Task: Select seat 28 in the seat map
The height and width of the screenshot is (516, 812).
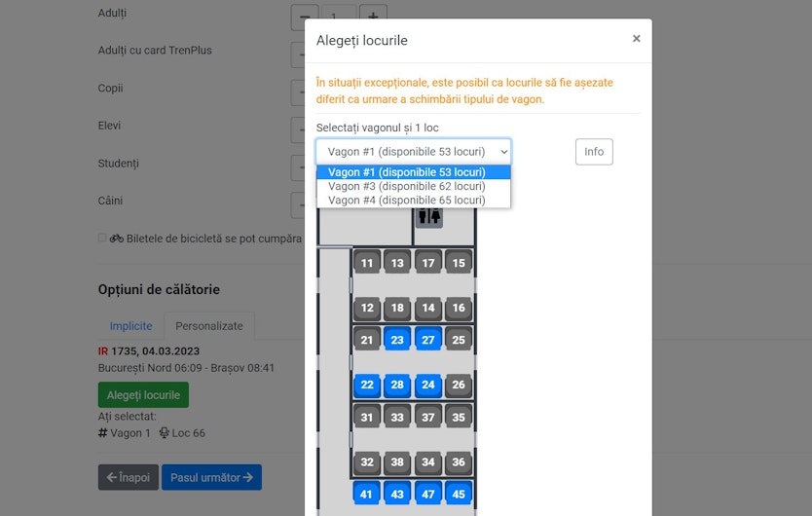Action: tap(396, 385)
